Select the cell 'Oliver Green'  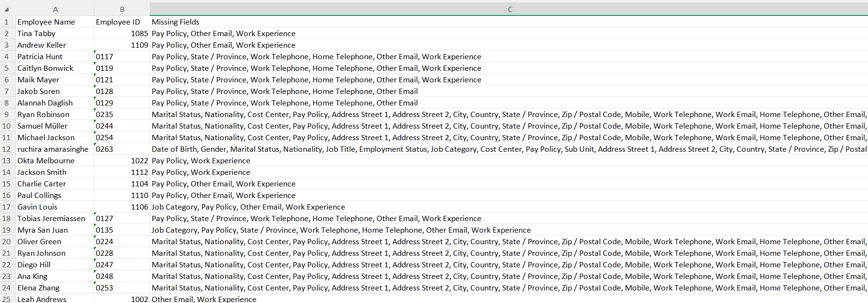coord(55,241)
